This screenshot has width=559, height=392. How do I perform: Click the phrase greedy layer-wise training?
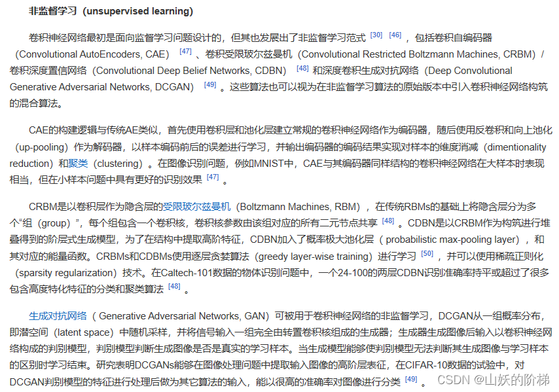[x=315, y=257]
